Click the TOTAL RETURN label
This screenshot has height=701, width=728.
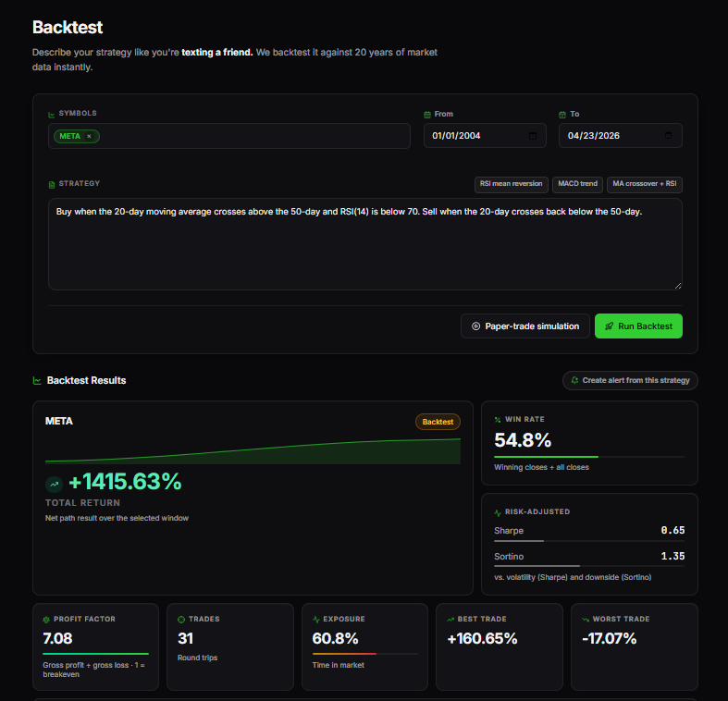pos(82,503)
